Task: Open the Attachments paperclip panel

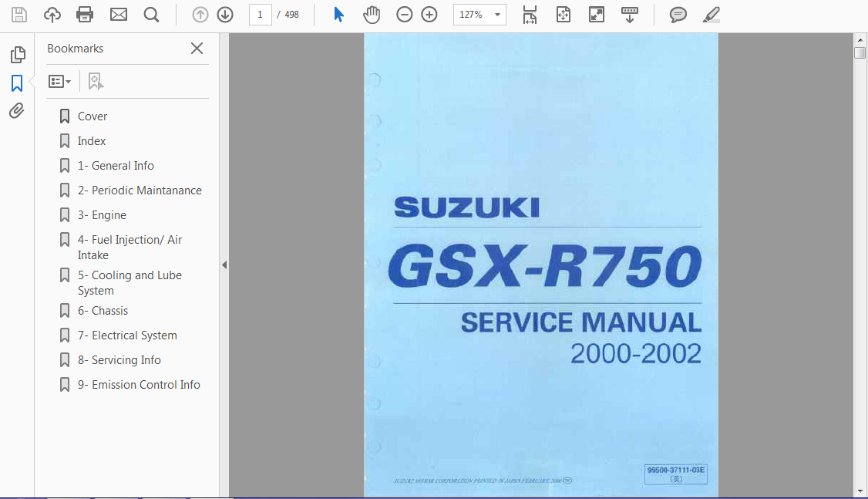Action: coord(17,111)
